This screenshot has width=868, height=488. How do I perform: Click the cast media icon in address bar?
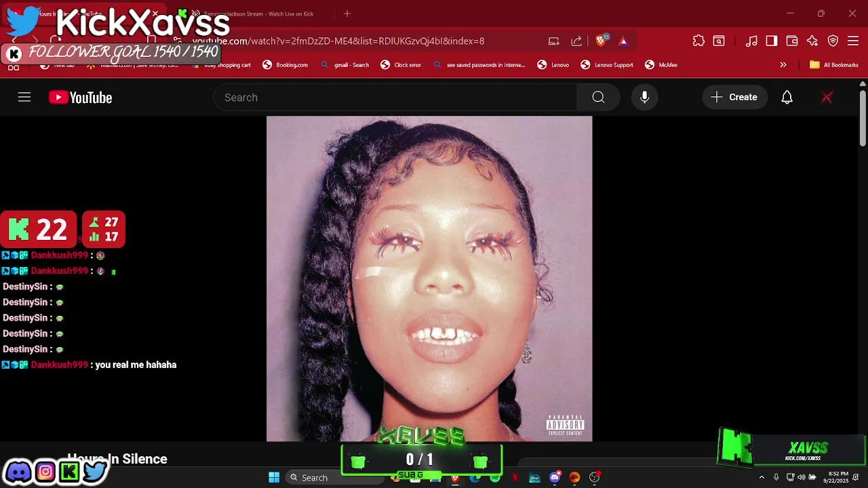point(554,41)
